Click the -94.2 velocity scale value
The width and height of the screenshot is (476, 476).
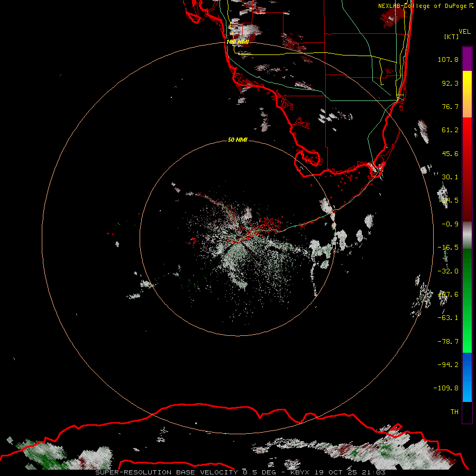(448, 365)
